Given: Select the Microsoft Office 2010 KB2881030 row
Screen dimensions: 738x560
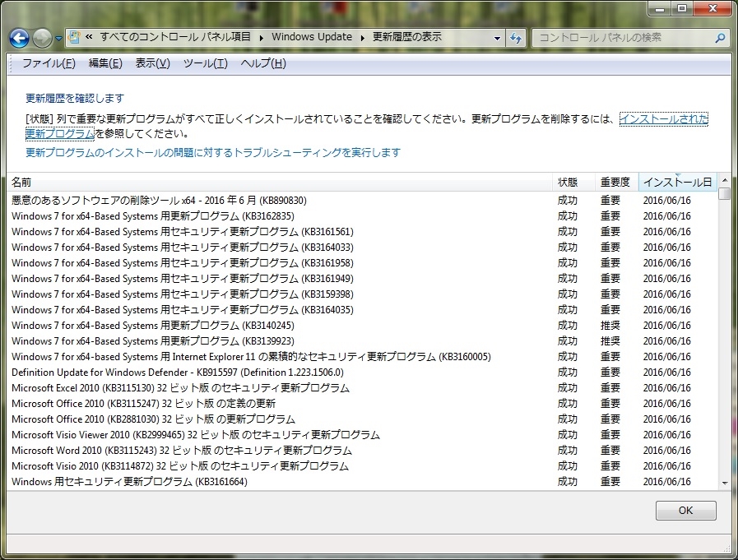Looking at the screenshot, I should (362, 419).
